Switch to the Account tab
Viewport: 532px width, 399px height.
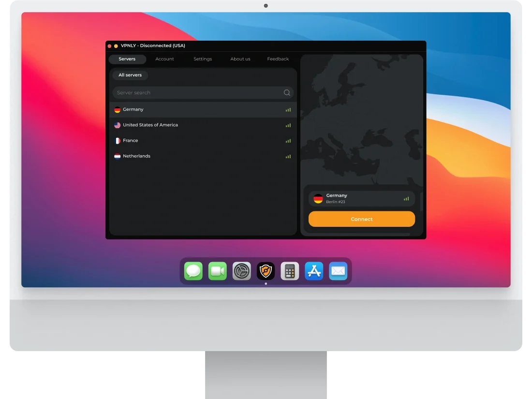point(164,59)
